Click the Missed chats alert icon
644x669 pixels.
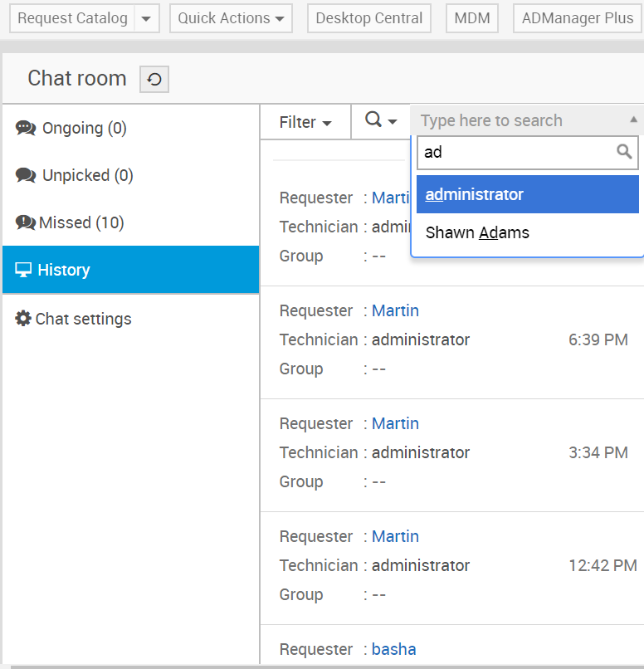26,223
